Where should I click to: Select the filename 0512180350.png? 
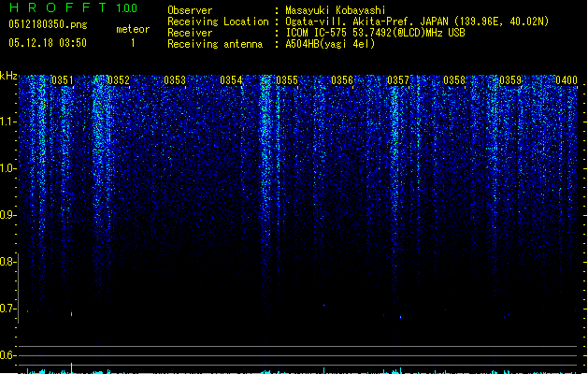[48, 24]
